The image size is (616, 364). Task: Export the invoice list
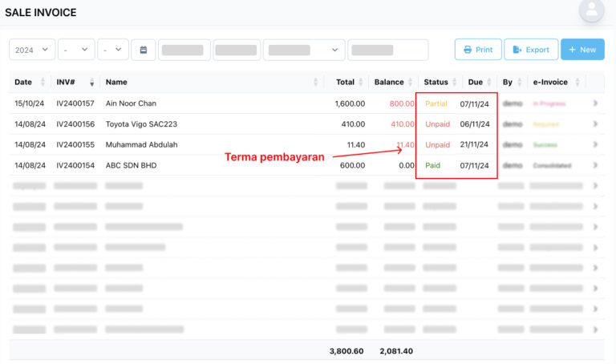(531, 50)
